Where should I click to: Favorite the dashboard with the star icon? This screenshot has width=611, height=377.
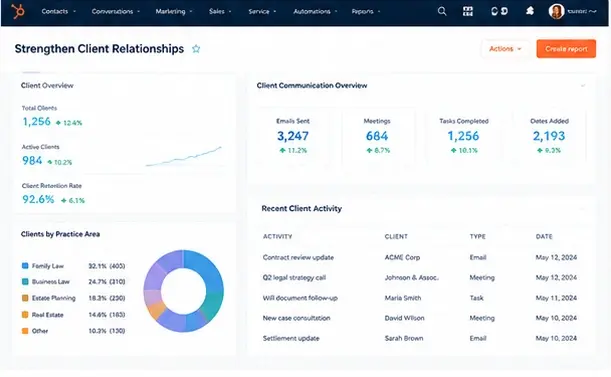click(196, 49)
